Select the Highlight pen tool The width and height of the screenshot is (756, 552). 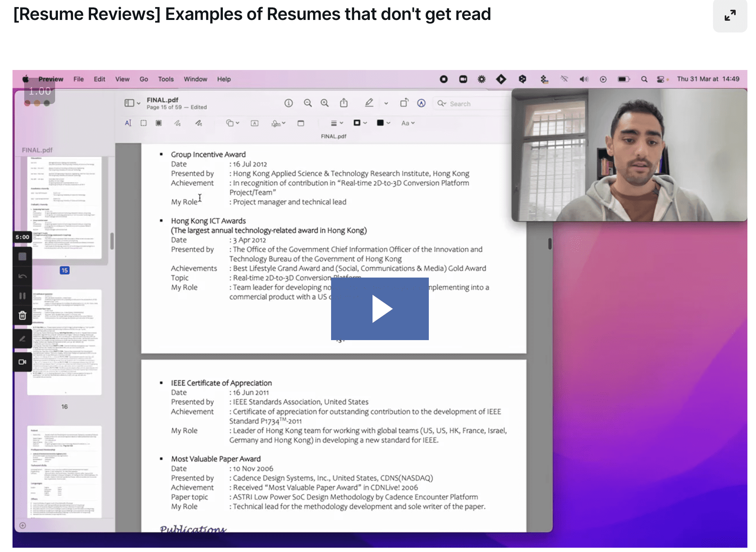[369, 103]
